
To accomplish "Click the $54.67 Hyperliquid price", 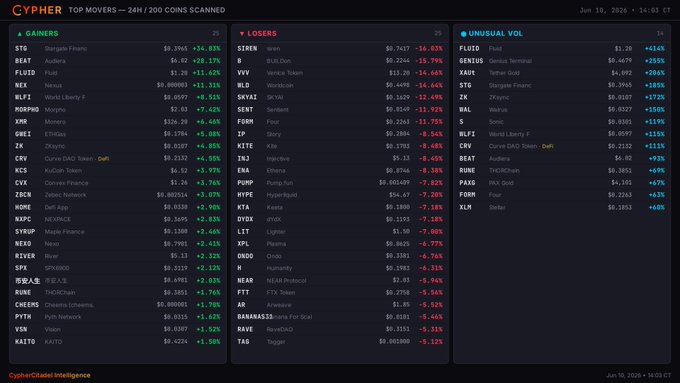I will pos(399,195).
